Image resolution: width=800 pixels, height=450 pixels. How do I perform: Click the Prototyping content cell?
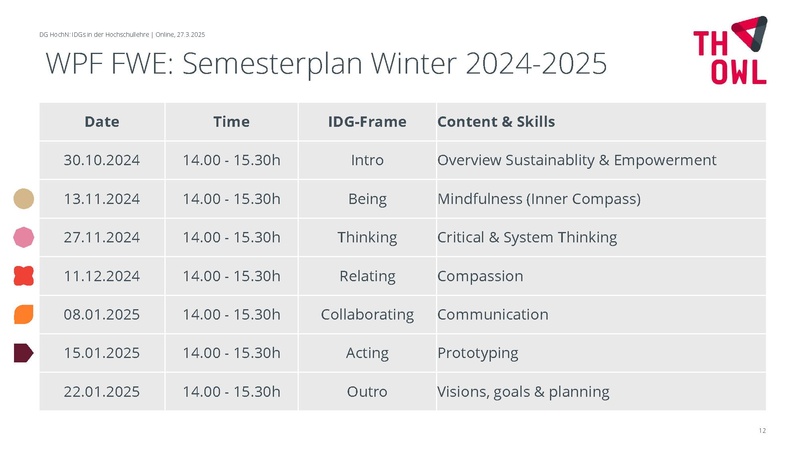coord(478,353)
